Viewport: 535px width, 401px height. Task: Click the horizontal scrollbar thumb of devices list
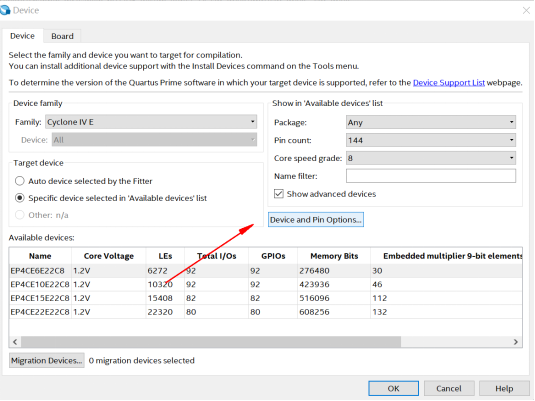tap(211, 342)
